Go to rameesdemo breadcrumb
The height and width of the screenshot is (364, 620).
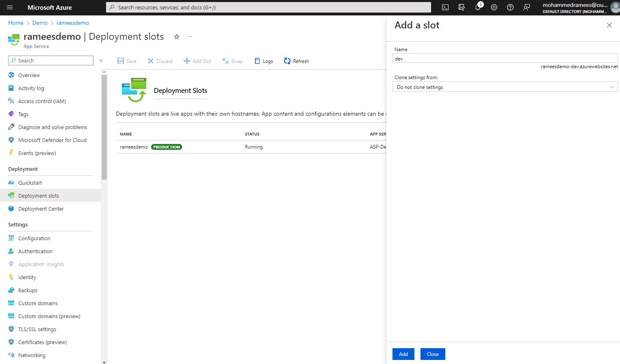(x=73, y=23)
